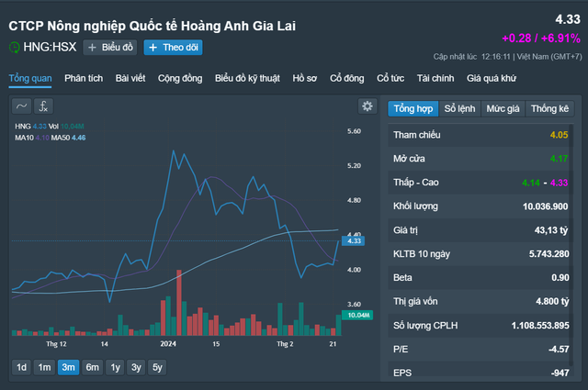Set chart range to 1y
The width and height of the screenshot is (588, 390).
115,367
